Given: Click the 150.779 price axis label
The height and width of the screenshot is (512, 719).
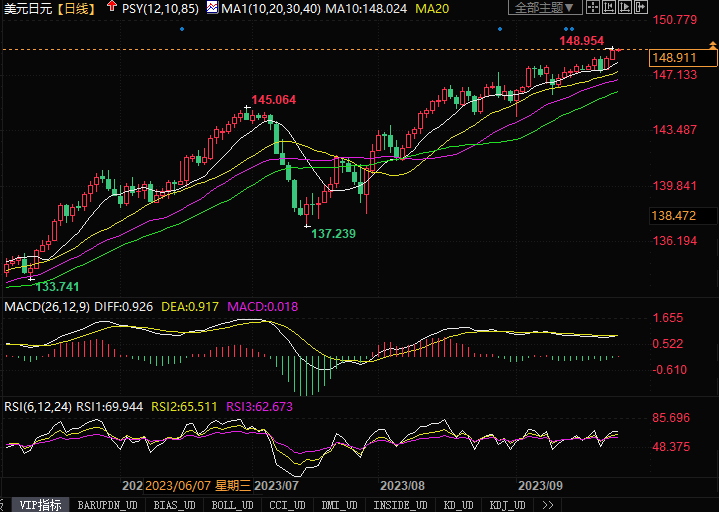Looking at the screenshot, I should click(x=675, y=20).
